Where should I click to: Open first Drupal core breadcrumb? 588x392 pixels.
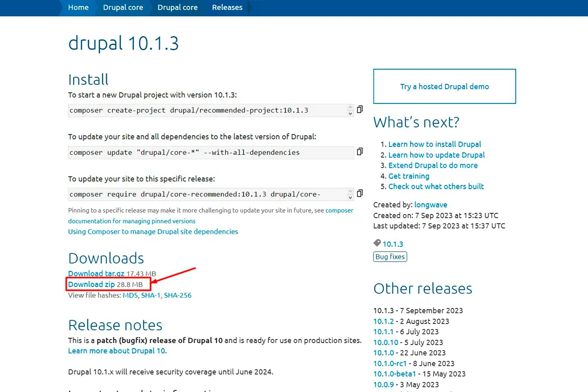point(123,7)
